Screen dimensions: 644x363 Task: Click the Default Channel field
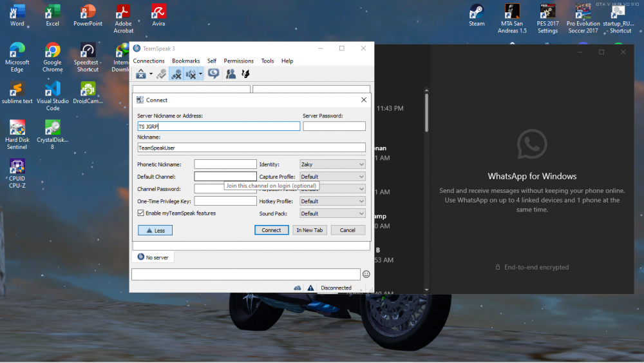[225, 177]
